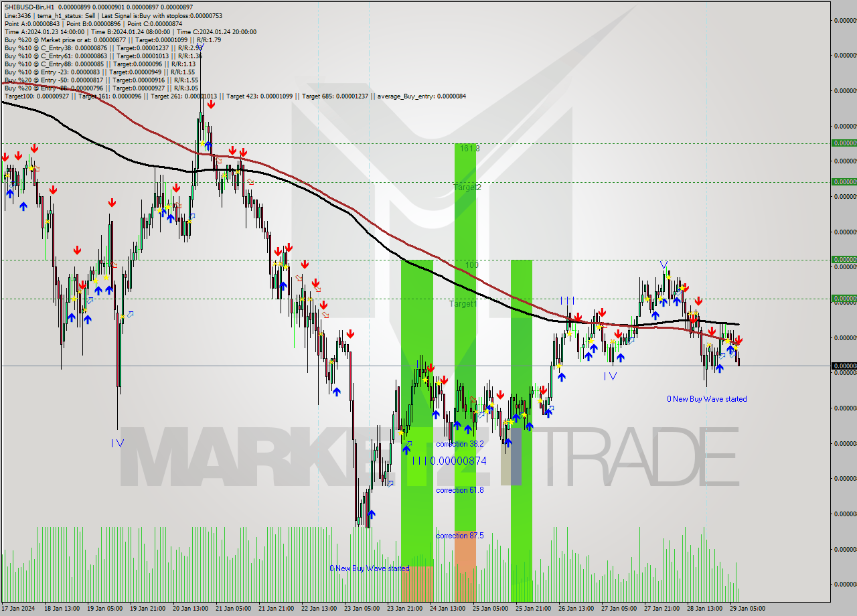Click the 'Target 423: 0.00001099' text
Screen dimensions: 857x616
[x=260, y=96]
